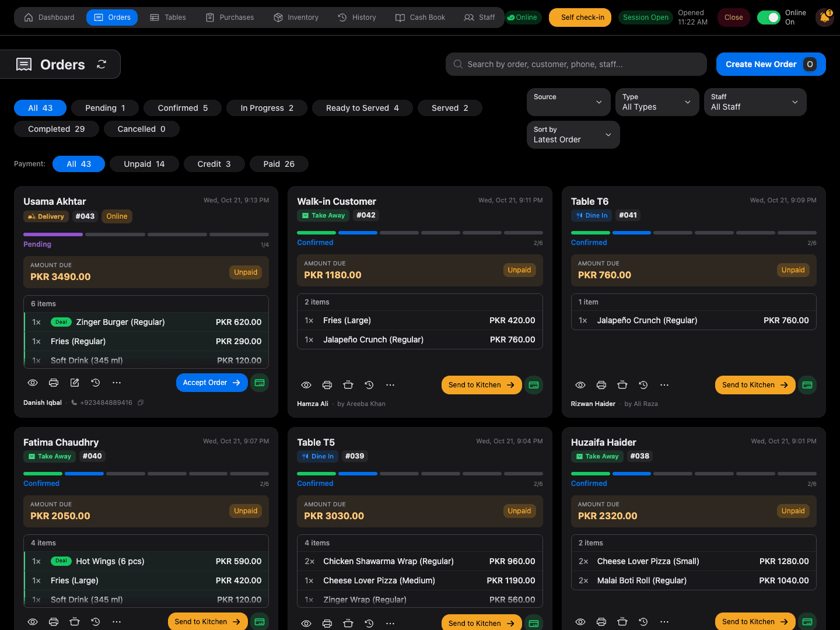View Huzaifa Haider order eye icon
The height and width of the screenshot is (630, 840).
point(580,622)
